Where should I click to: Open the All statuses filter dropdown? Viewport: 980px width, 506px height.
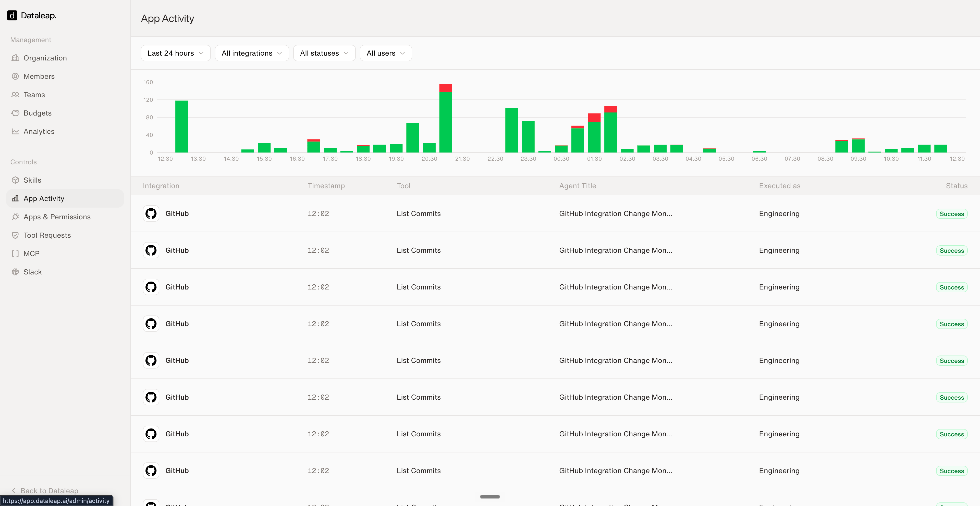click(x=324, y=53)
